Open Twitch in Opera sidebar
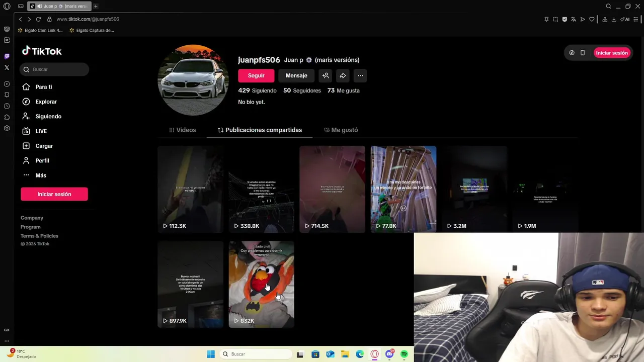This screenshot has width=644, height=362. coord(7,56)
